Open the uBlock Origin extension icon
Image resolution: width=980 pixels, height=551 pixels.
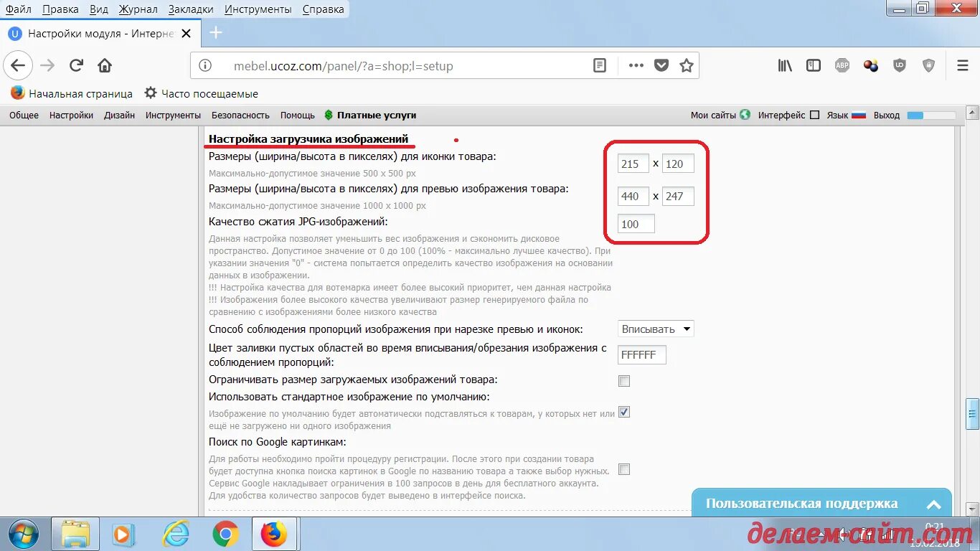point(900,66)
